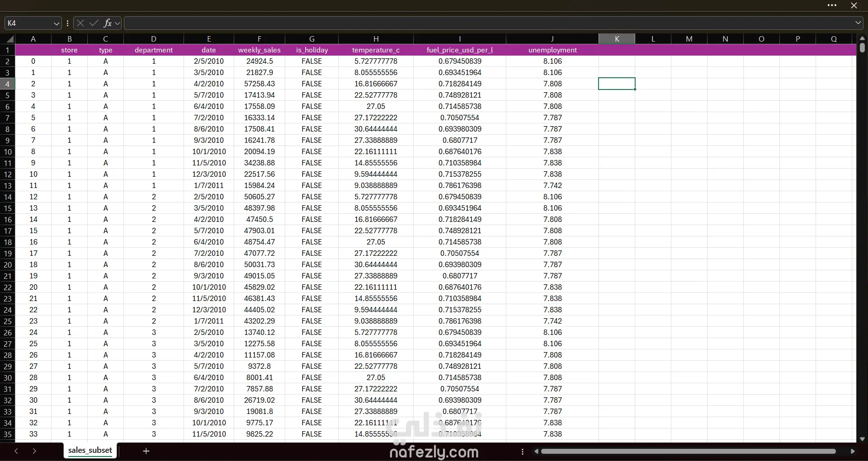Open Insert Function fx icon
868x461 pixels.
click(x=108, y=23)
